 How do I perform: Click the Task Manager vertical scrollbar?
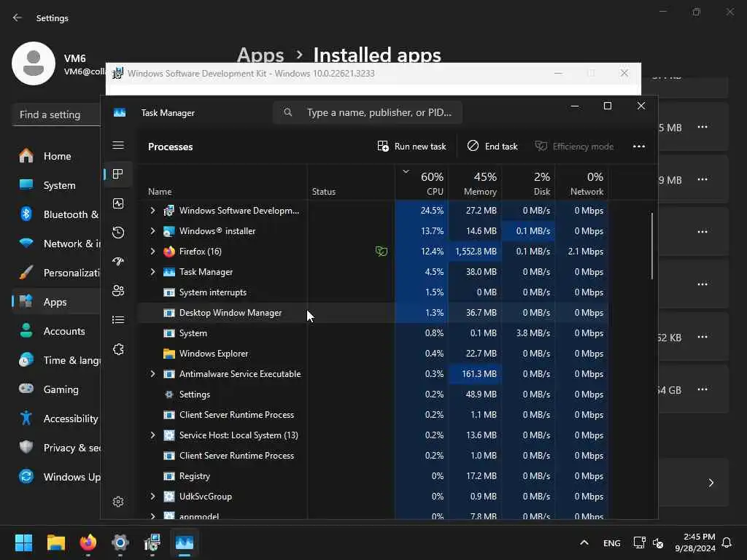point(652,246)
